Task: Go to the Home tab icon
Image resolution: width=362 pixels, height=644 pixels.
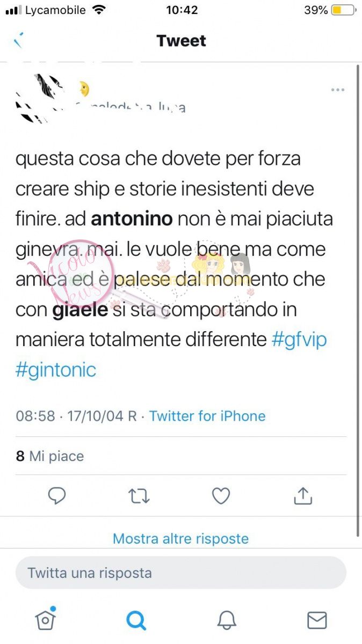Action: (x=46, y=619)
